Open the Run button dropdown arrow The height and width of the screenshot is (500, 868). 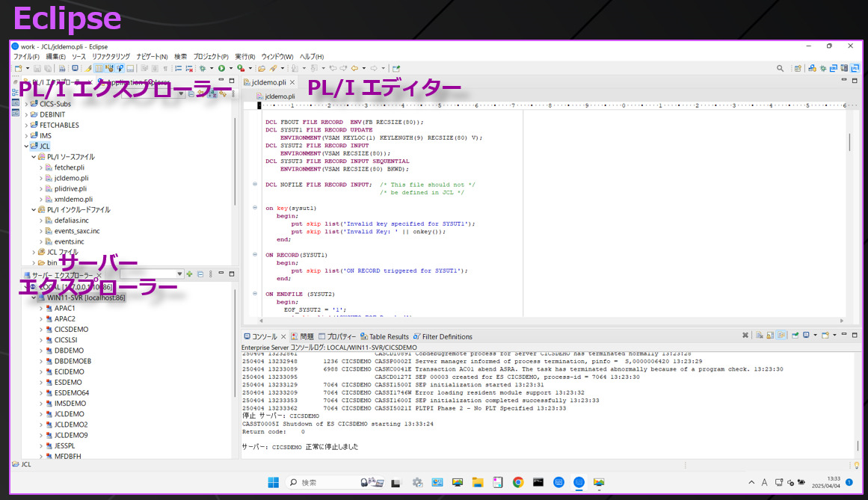coord(230,68)
